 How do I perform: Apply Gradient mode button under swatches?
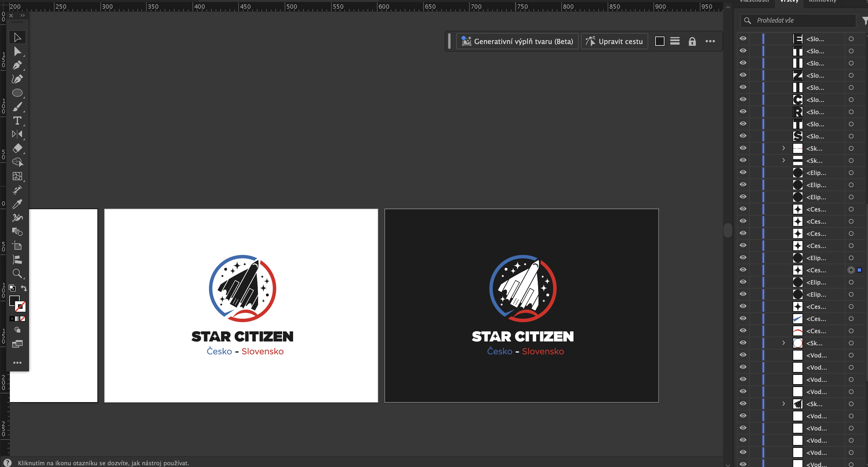tap(17, 318)
